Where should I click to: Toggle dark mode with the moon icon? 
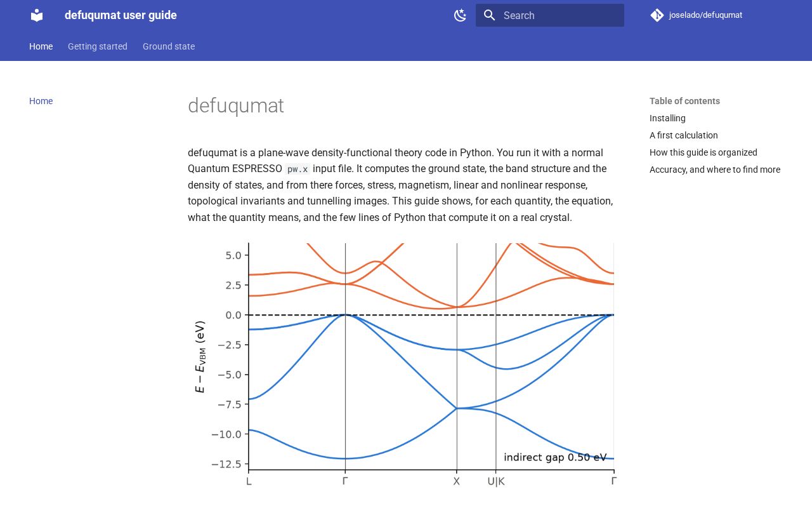(x=461, y=15)
